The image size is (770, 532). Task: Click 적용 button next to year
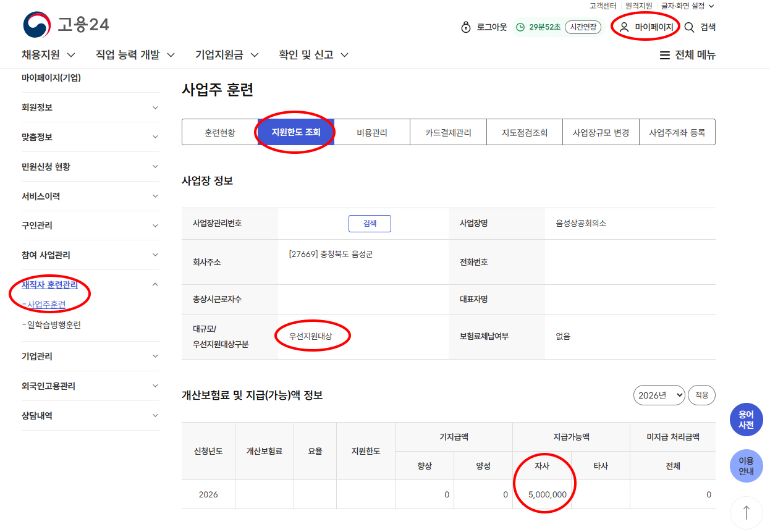point(701,395)
